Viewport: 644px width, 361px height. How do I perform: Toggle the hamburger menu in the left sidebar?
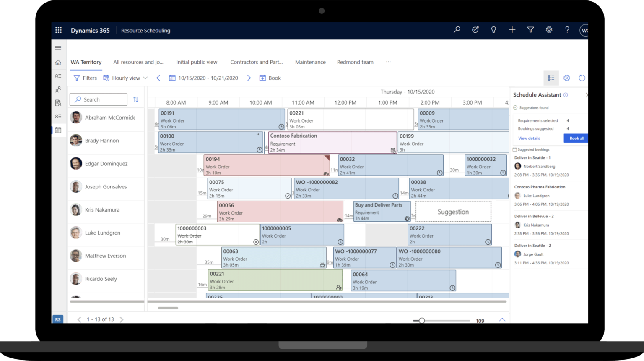click(x=58, y=47)
